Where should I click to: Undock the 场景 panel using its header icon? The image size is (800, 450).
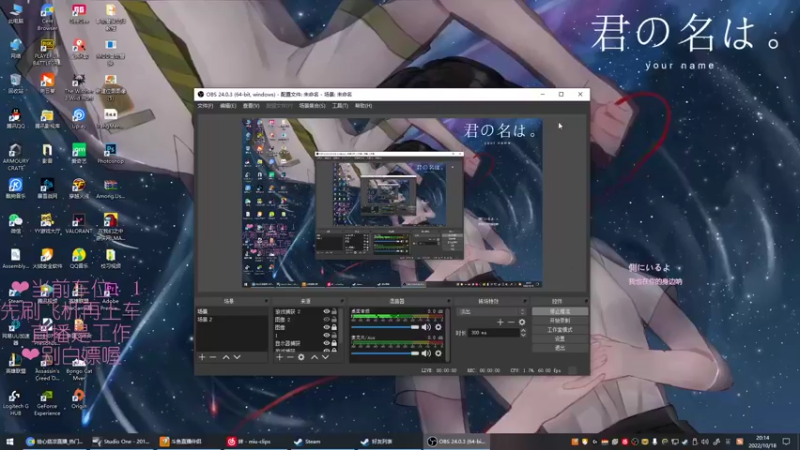266,302
